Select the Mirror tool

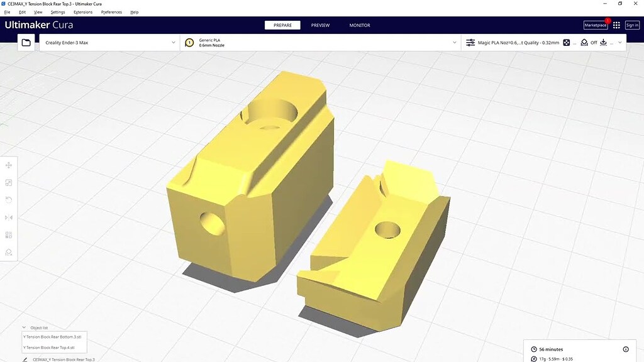9,217
